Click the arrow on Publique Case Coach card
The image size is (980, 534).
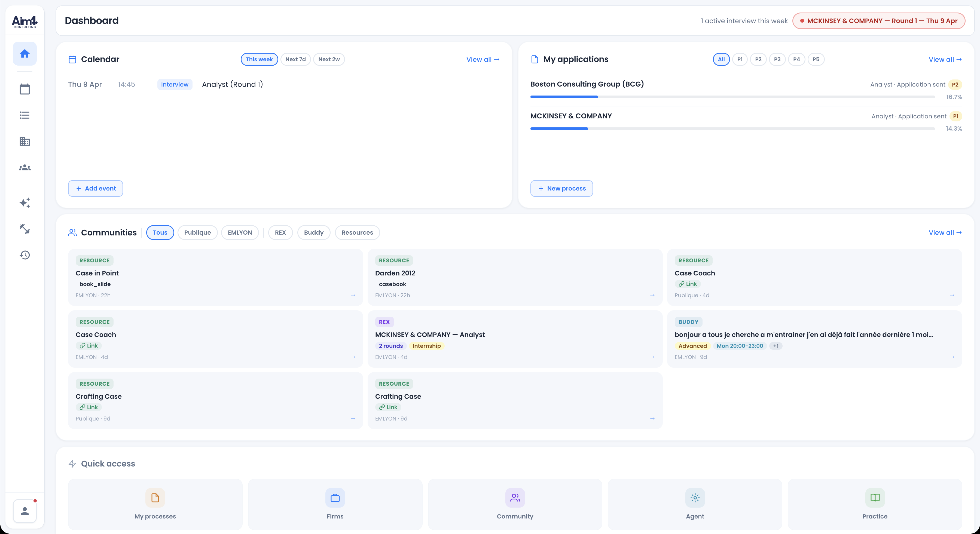[952, 295]
